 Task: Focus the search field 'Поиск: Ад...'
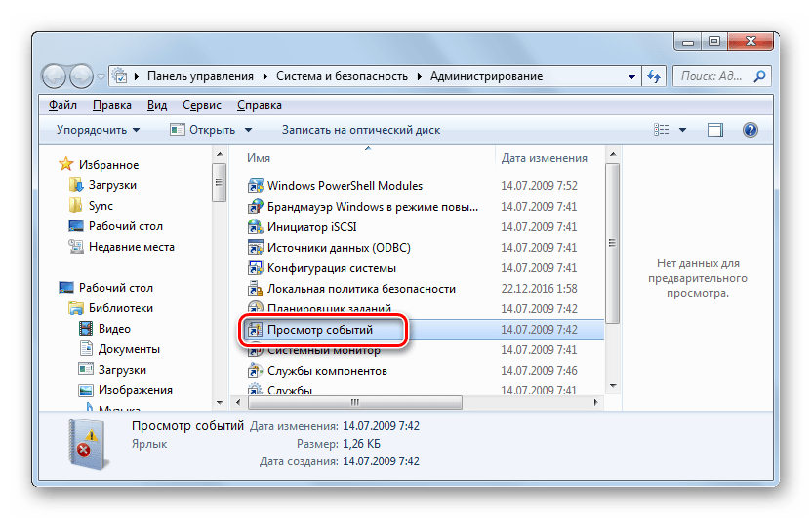[722, 77]
